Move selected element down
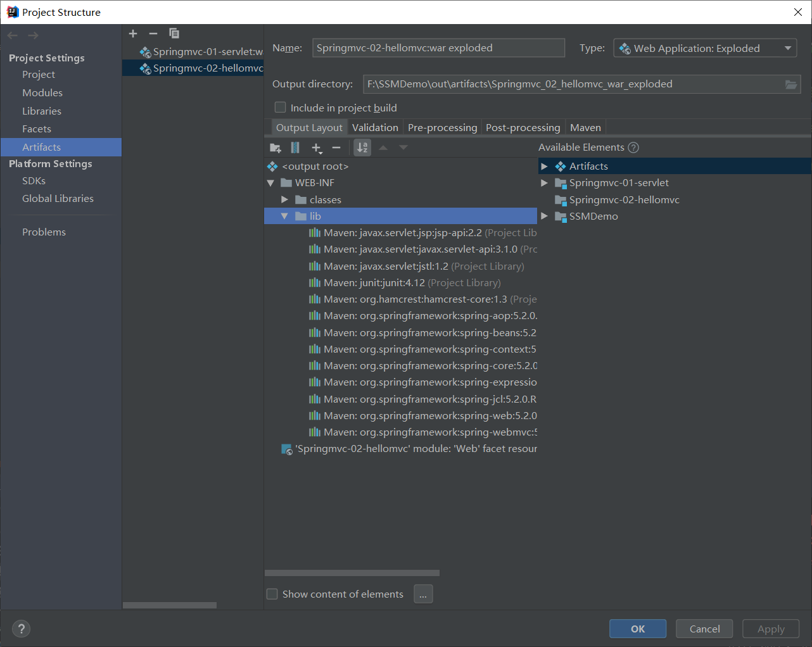 403,148
